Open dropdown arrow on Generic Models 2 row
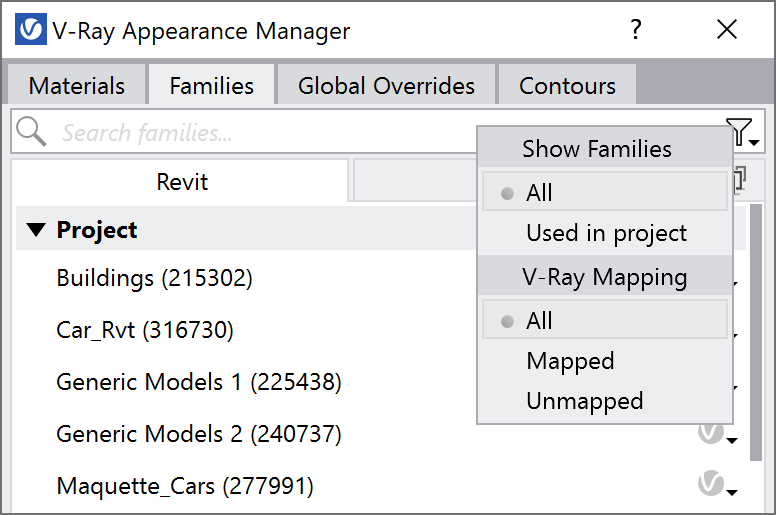The image size is (776, 515). (x=732, y=440)
